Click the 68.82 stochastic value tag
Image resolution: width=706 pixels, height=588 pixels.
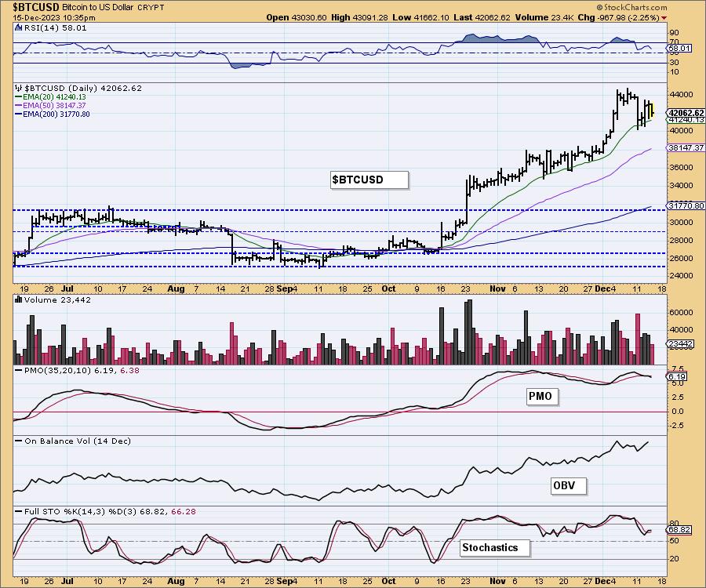click(x=679, y=530)
